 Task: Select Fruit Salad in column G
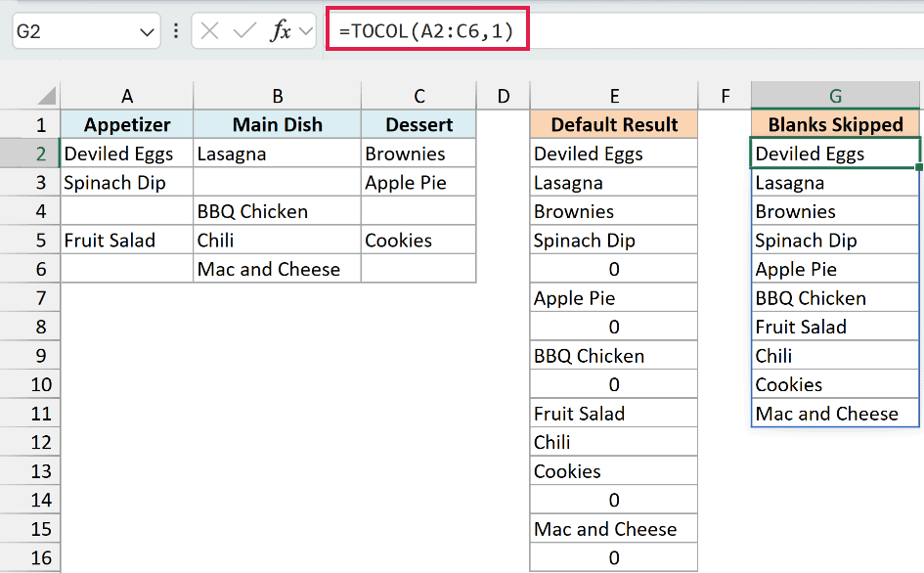835,327
